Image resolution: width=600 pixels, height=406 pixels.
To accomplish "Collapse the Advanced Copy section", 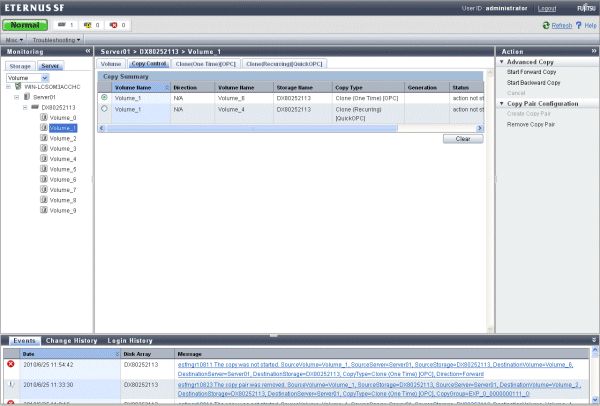I will point(502,62).
